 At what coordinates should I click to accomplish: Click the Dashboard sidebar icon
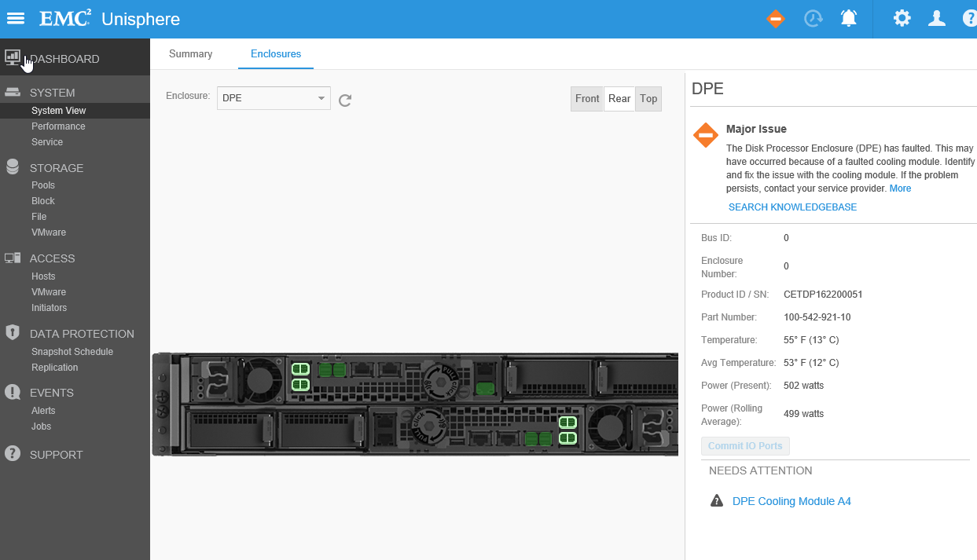point(12,57)
